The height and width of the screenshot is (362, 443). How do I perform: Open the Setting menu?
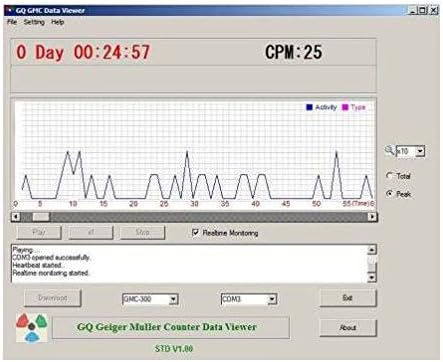pyautogui.click(x=34, y=22)
